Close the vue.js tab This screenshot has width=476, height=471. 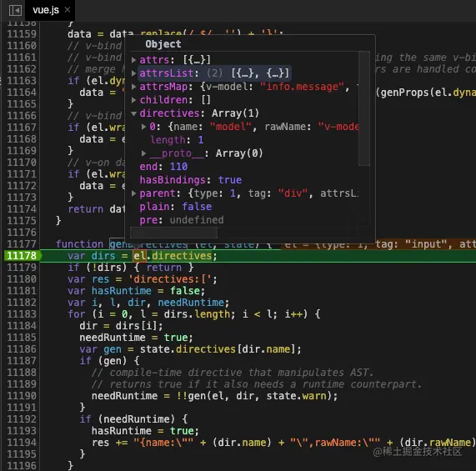(68, 10)
